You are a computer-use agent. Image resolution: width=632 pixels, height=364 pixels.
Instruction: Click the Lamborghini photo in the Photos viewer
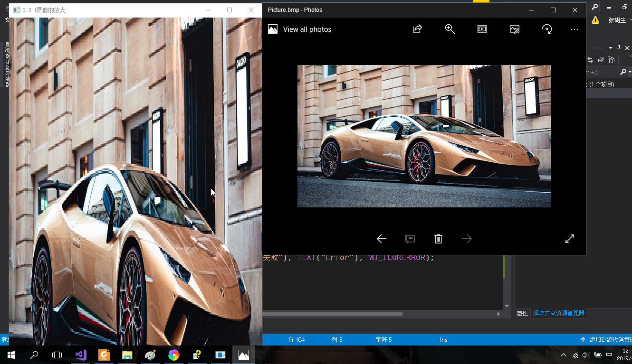coord(424,136)
